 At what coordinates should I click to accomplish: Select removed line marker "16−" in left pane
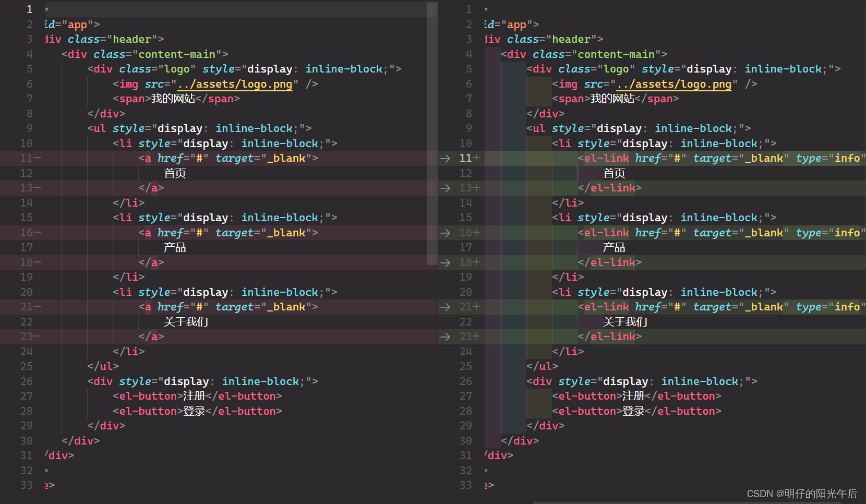(x=31, y=233)
